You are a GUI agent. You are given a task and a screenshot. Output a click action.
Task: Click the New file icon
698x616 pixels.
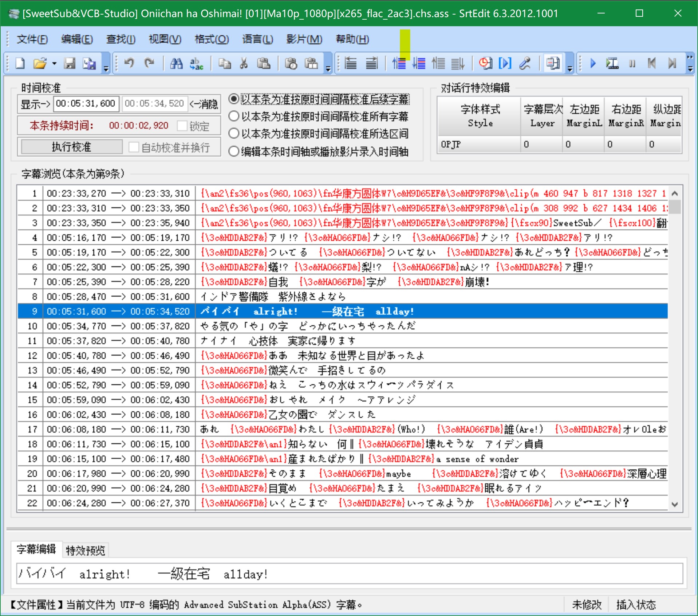[20, 64]
